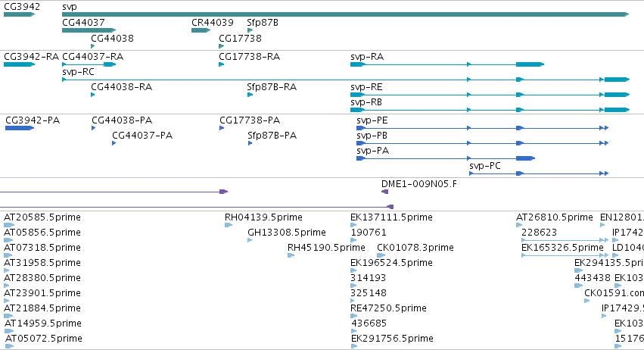Select the CG3942-PA protein bar
This screenshot has width=644, height=350.
pos(20,128)
